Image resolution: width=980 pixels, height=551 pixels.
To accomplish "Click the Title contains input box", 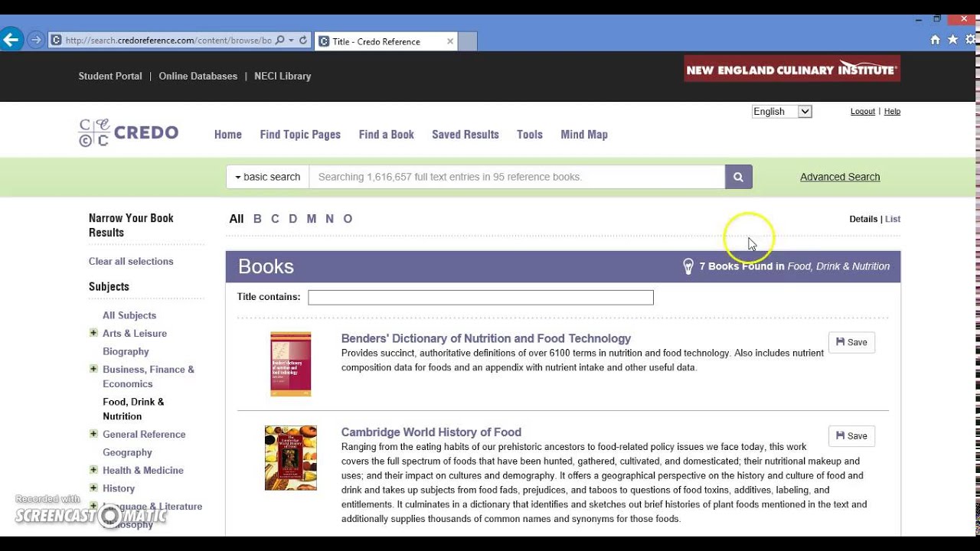I will [481, 297].
